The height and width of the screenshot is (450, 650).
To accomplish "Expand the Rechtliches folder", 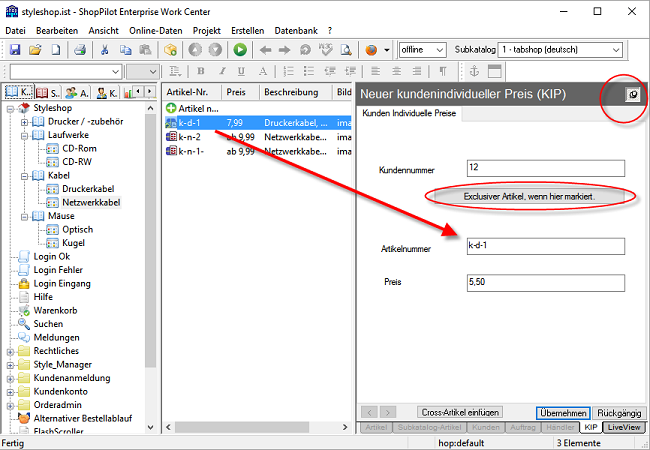I will 10,352.
